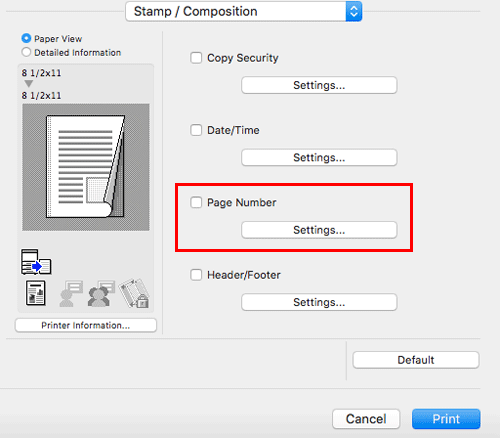Check the Page Number option
This screenshot has height=438, width=500.
tap(196, 202)
